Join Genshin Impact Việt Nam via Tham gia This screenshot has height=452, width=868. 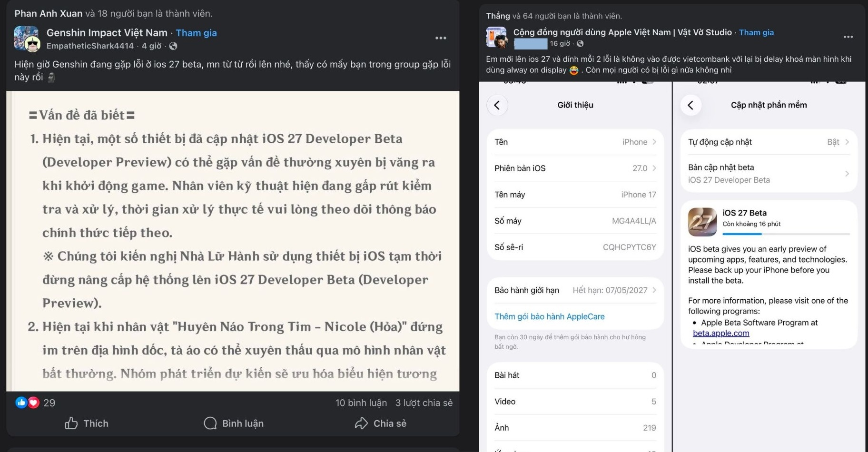pyautogui.click(x=196, y=33)
